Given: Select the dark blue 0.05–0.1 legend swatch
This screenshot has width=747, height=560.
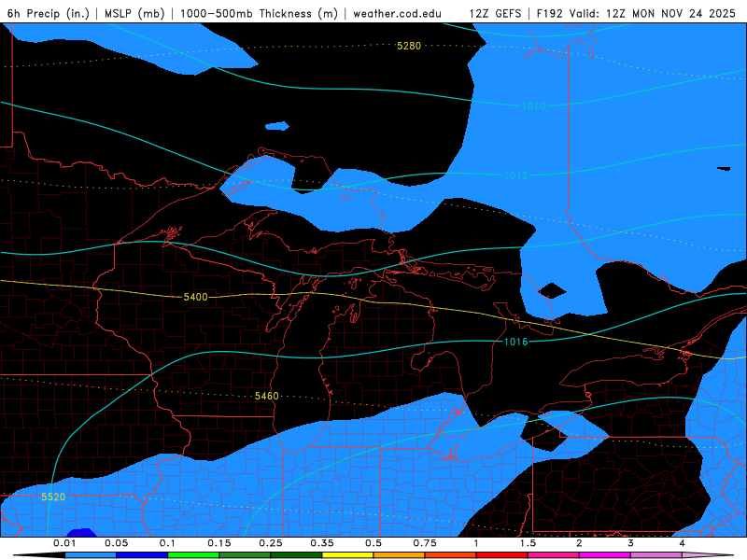Looking at the screenshot, I should (x=142, y=555).
